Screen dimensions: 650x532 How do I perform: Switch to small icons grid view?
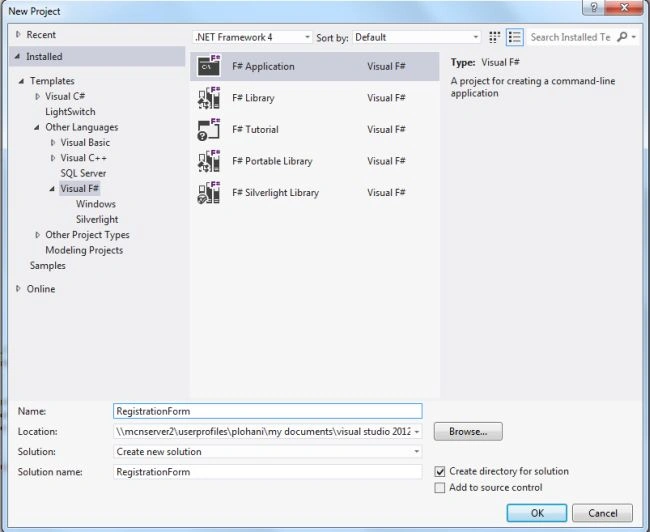[494, 37]
